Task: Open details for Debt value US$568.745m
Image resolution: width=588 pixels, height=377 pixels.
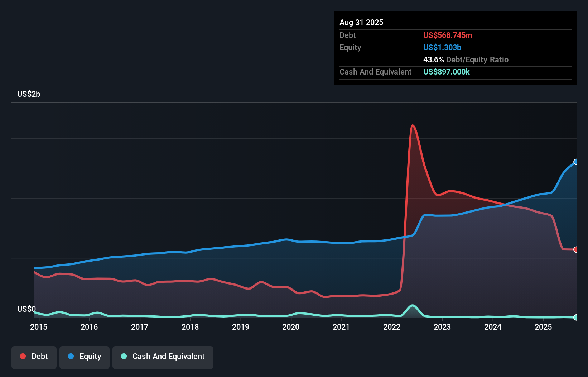Action: click(x=448, y=35)
